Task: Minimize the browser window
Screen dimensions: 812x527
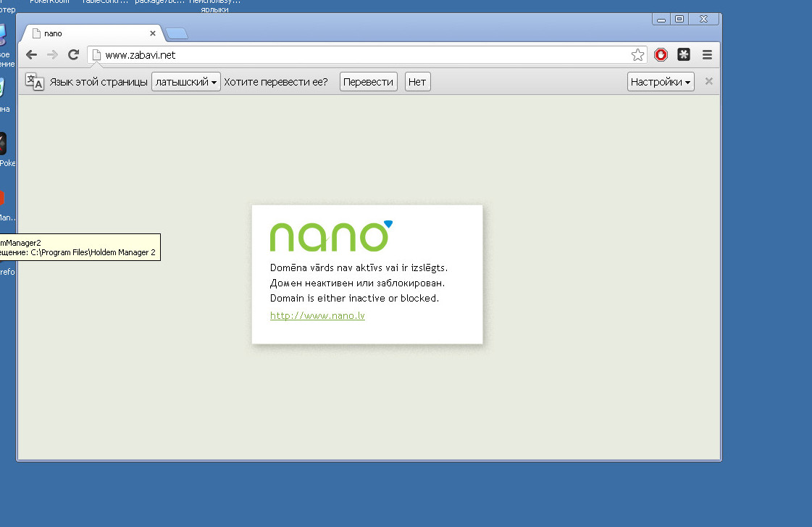Action: [x=661, y=19]
